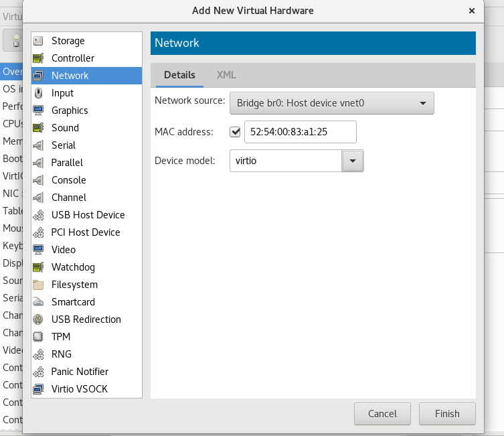Select the Overview row in the background window
The height and width of the screenshot is (436, 504).
11,72
